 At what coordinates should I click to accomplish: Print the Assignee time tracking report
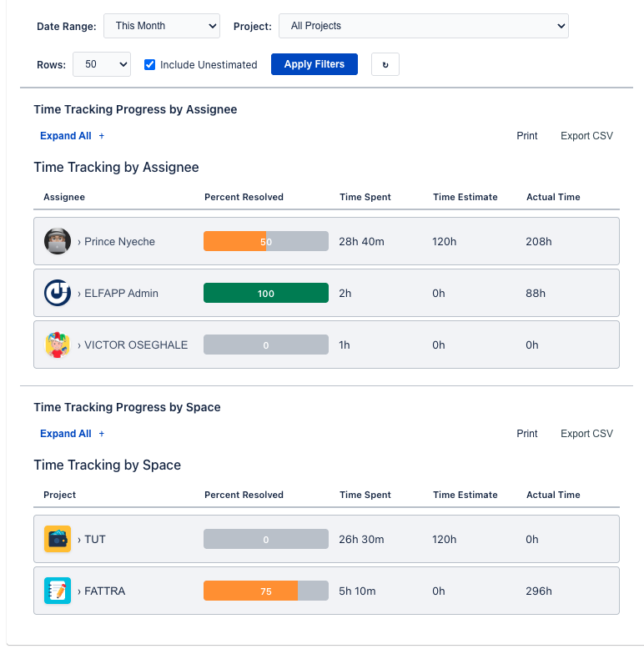527,136
